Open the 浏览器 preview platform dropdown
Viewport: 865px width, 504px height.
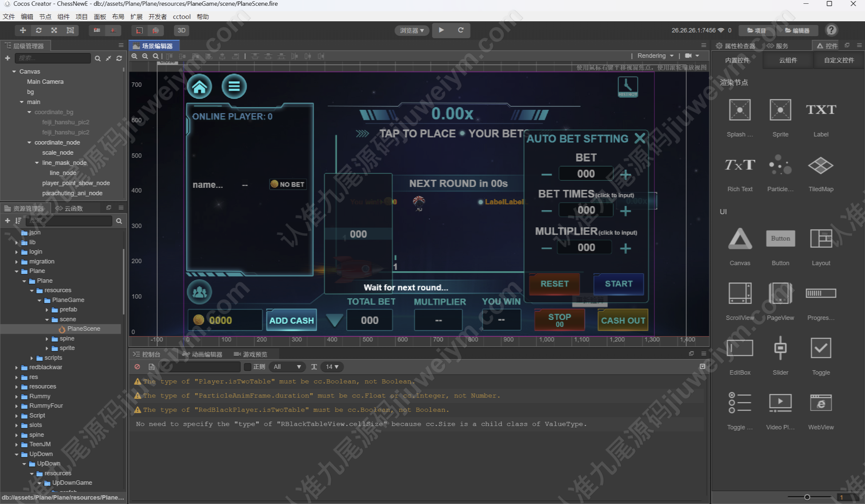[x=412, y=30]
